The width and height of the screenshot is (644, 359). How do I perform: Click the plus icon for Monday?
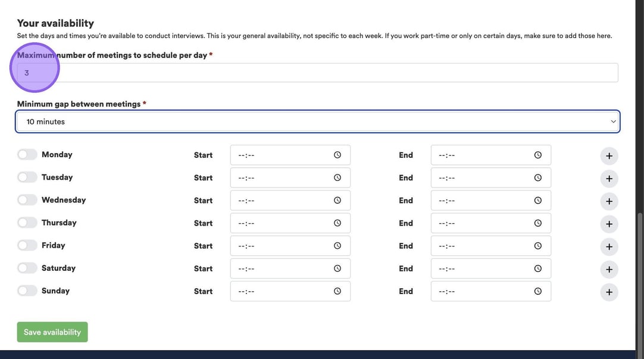609,156
